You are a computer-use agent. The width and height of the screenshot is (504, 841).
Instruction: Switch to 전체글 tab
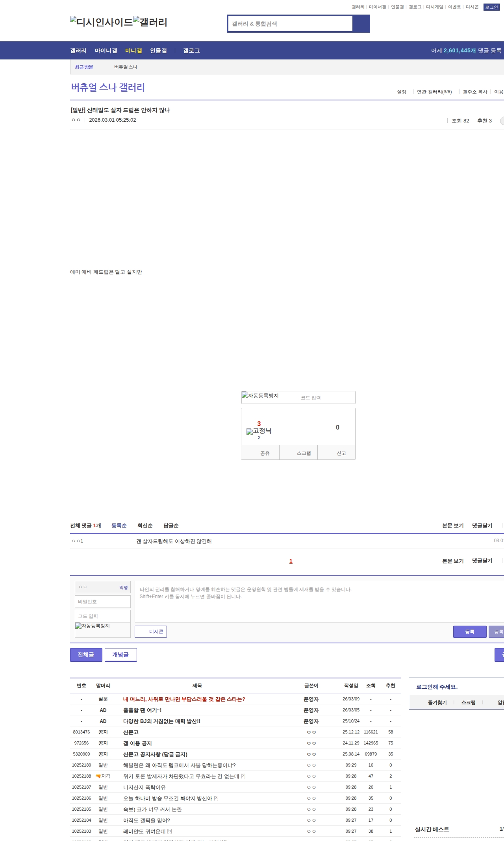point(86,655)
